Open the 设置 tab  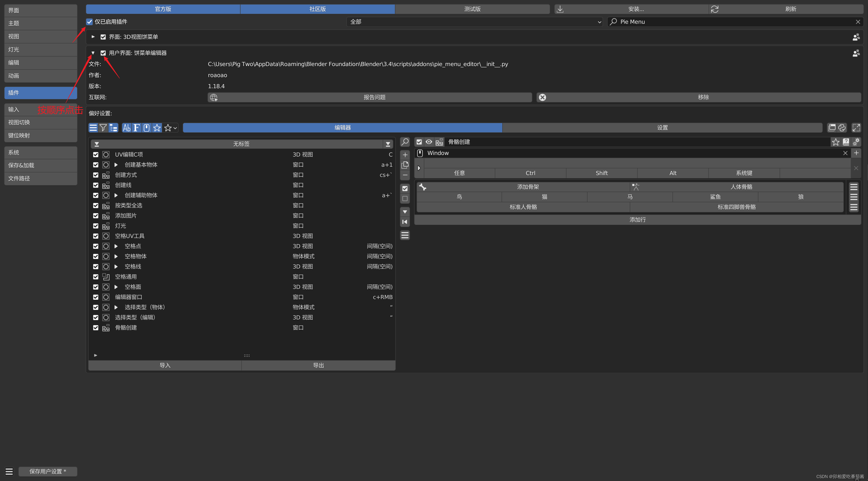tap(663, 128)
